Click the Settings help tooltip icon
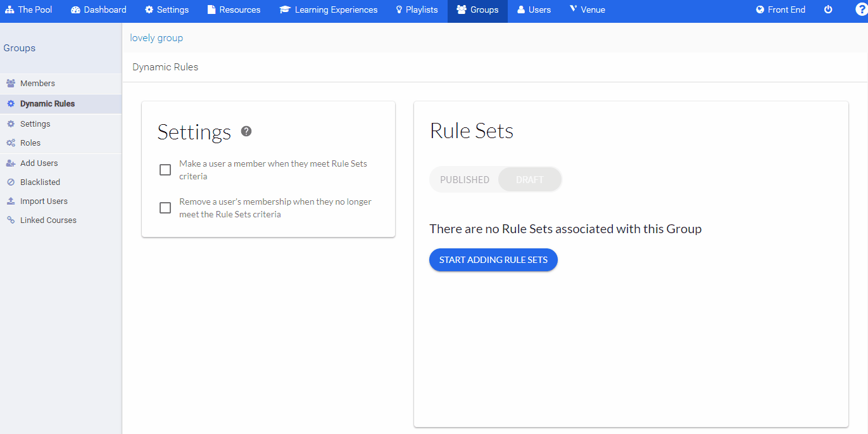 click(x=246, y=132)
